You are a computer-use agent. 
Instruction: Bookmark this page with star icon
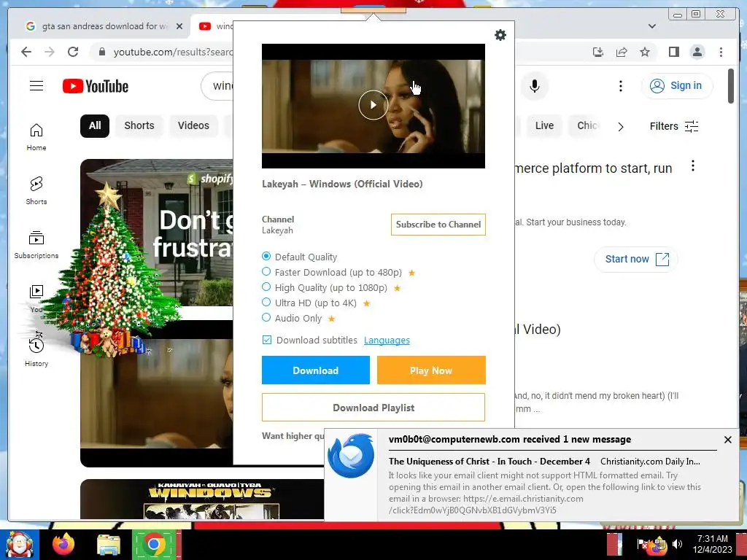645,52
